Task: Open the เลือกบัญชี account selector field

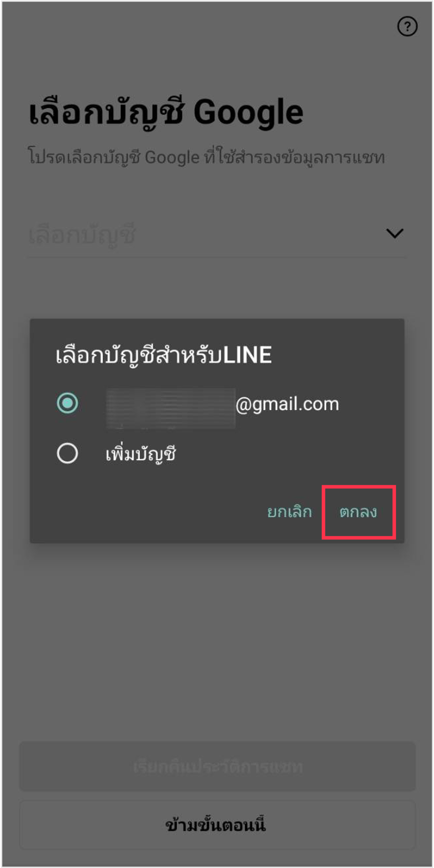Action: coord(217,234)
